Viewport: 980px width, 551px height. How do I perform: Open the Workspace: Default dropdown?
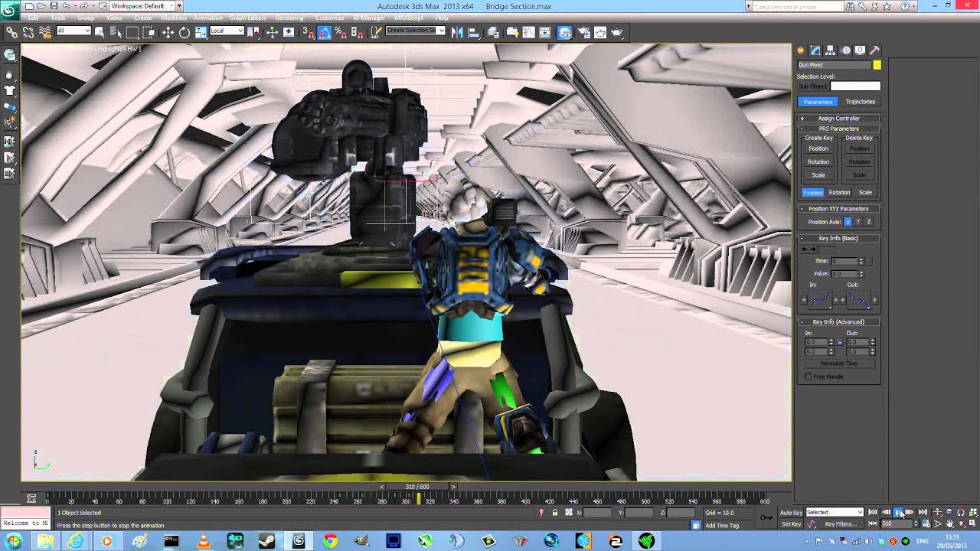(x=142, y=5)
